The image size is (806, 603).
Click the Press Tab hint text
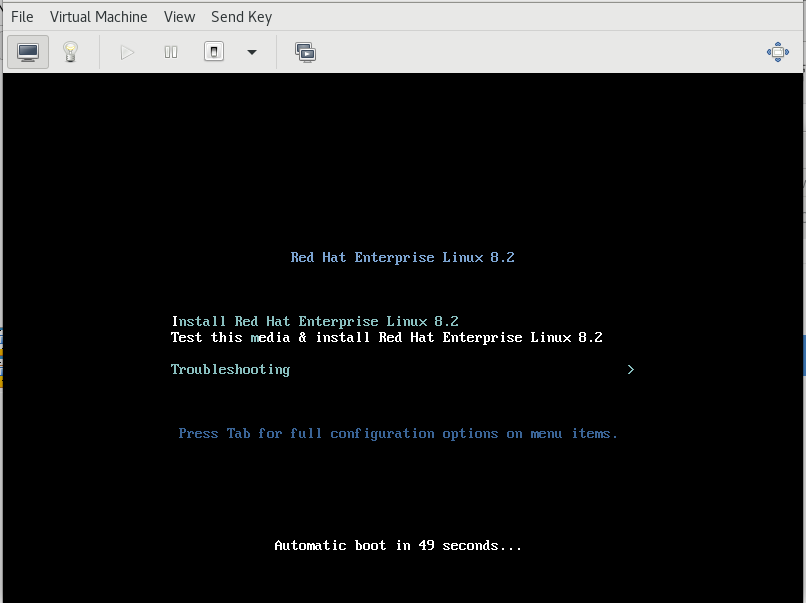398,434
